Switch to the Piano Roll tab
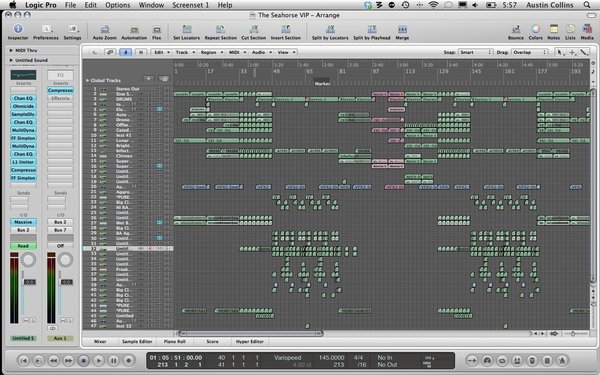The width and height of the screenshot is (600, 375). pyautogui.click(x=174, y=341)
